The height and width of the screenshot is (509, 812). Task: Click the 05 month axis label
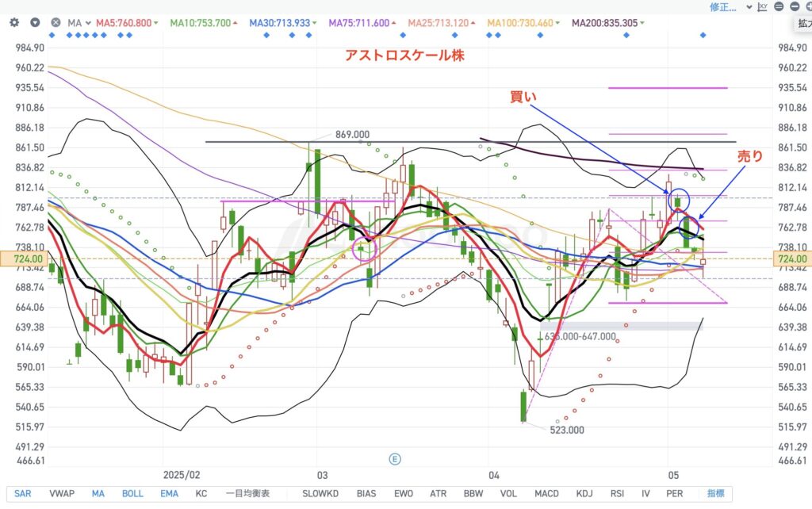(672, 475)
